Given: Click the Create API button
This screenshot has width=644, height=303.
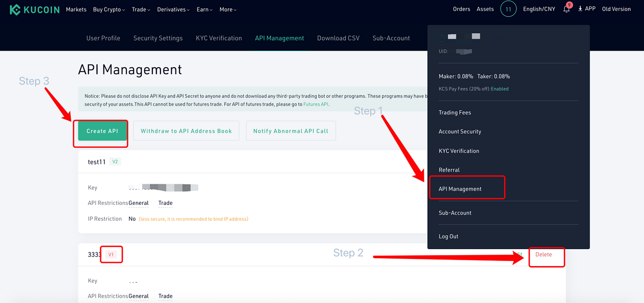Looking at the screenshot, I should (101, 131).
